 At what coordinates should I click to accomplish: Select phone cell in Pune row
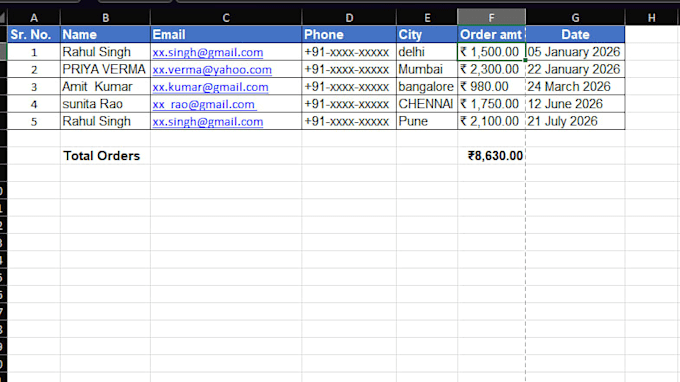349,121
